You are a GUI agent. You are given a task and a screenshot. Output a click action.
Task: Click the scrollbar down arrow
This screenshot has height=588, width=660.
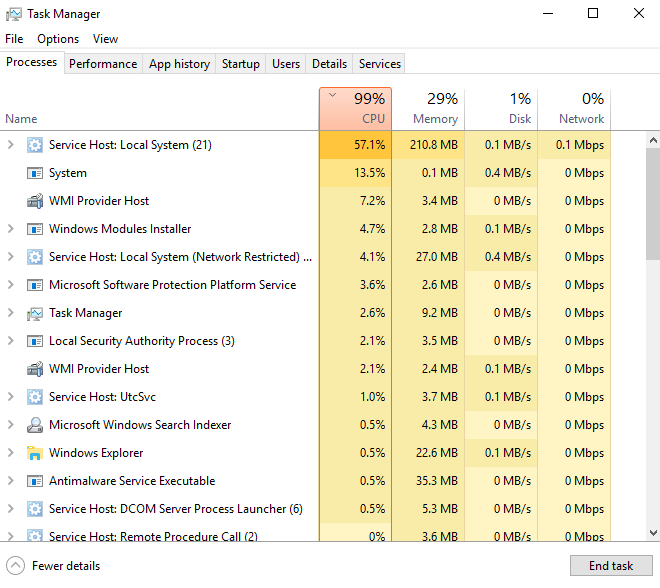[x=653, y=533]
